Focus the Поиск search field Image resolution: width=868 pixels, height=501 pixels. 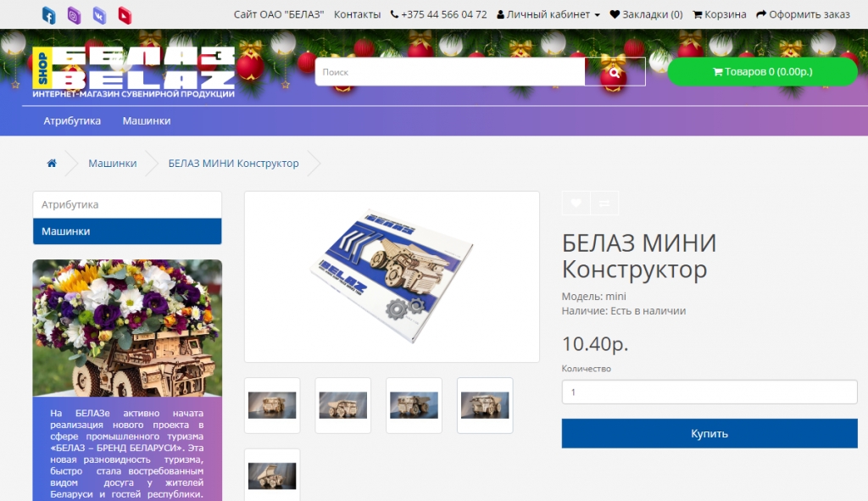click(449, 72)
